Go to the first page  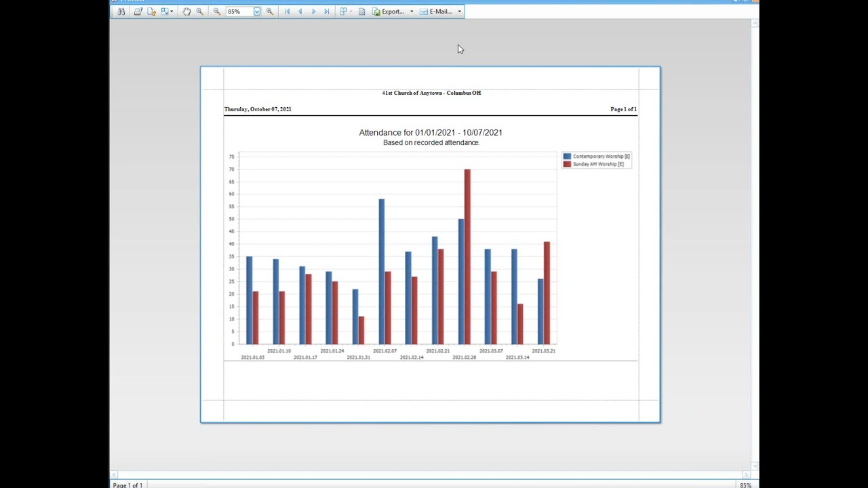pyautogui.click(x=287, y=12)
